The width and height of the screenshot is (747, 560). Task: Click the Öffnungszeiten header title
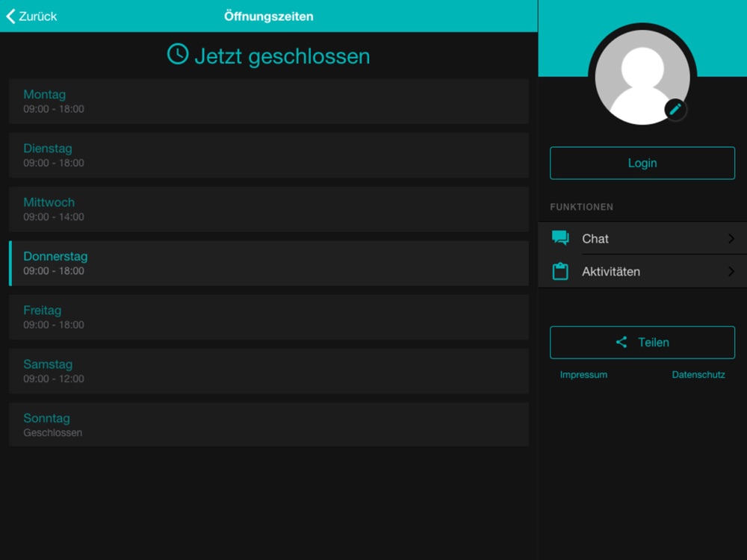click(x=269, y=16)
